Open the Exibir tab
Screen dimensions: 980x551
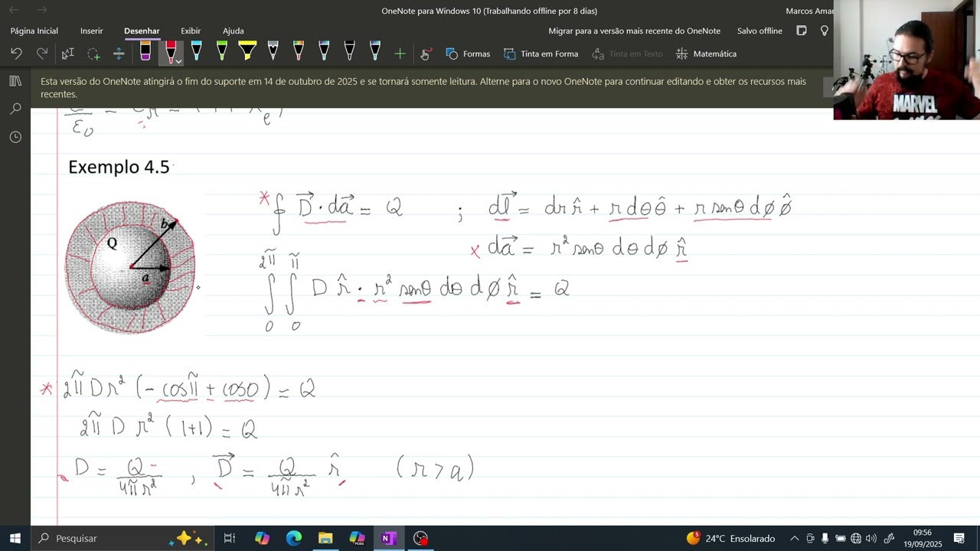coord(191,31)
